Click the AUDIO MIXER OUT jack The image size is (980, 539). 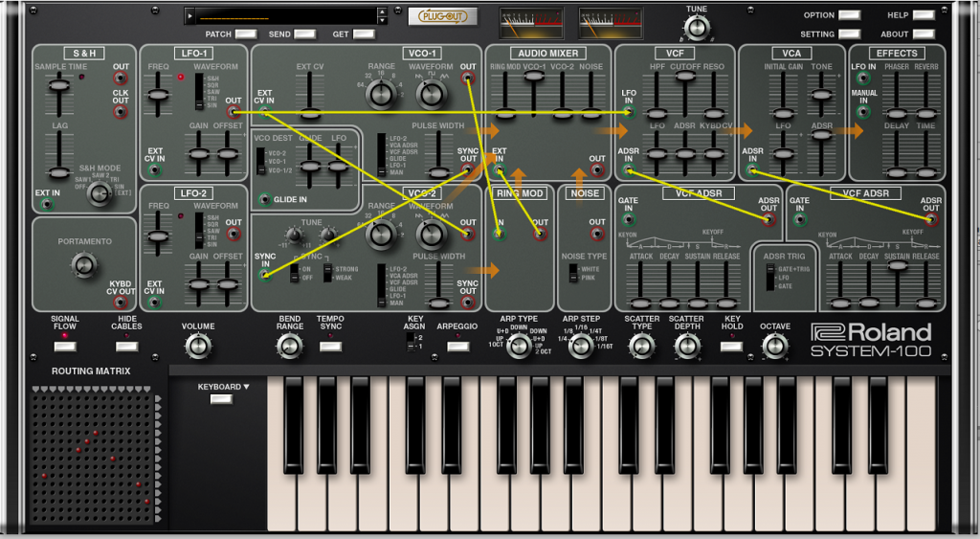(x=597, y=170)
